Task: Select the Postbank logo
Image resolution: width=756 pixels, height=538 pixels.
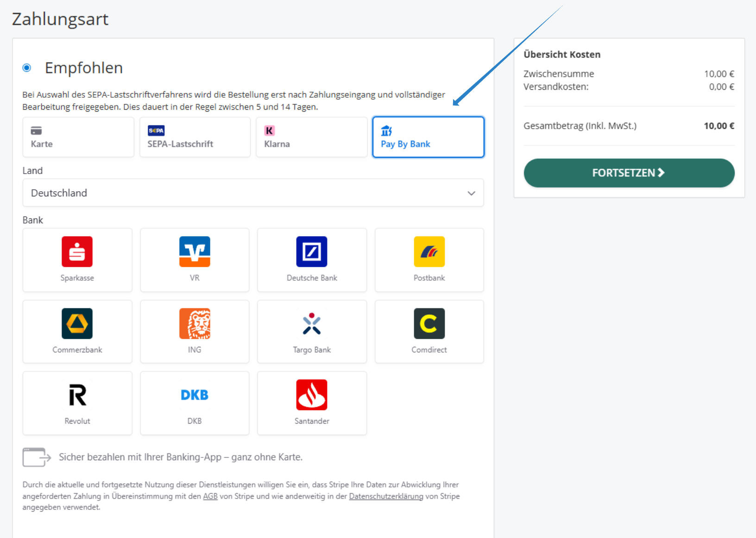Action: pyautogui.click(x=429, y=252)
